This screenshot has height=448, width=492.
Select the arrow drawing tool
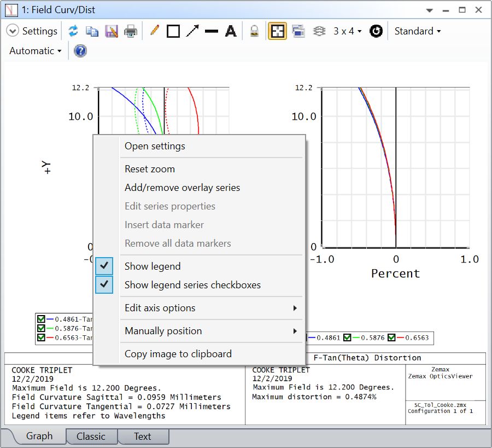[x=192, y=31]
